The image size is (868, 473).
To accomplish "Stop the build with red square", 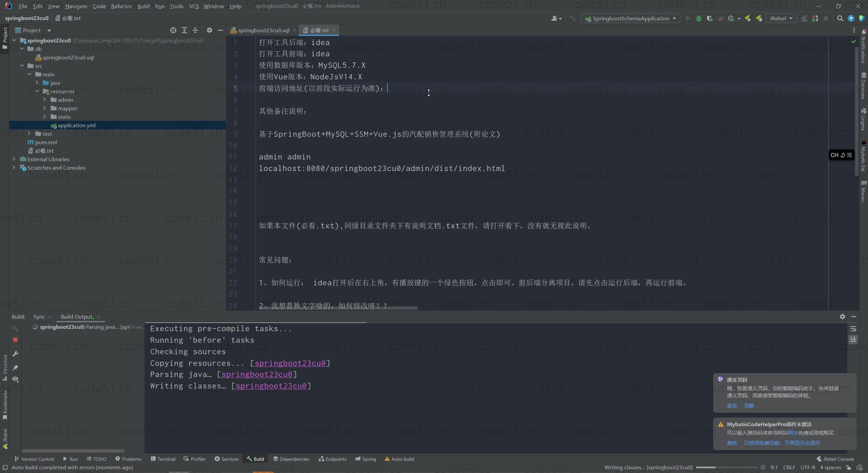I will 15,340.
